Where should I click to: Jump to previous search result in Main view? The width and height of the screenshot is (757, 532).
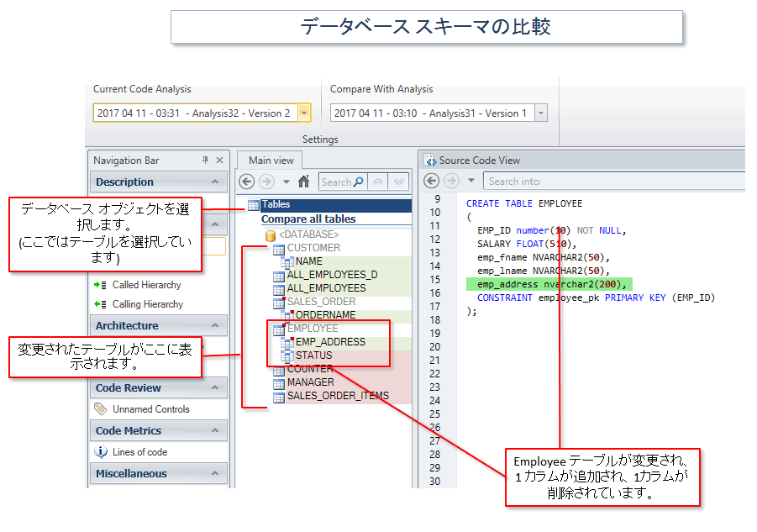click(379, 182)
